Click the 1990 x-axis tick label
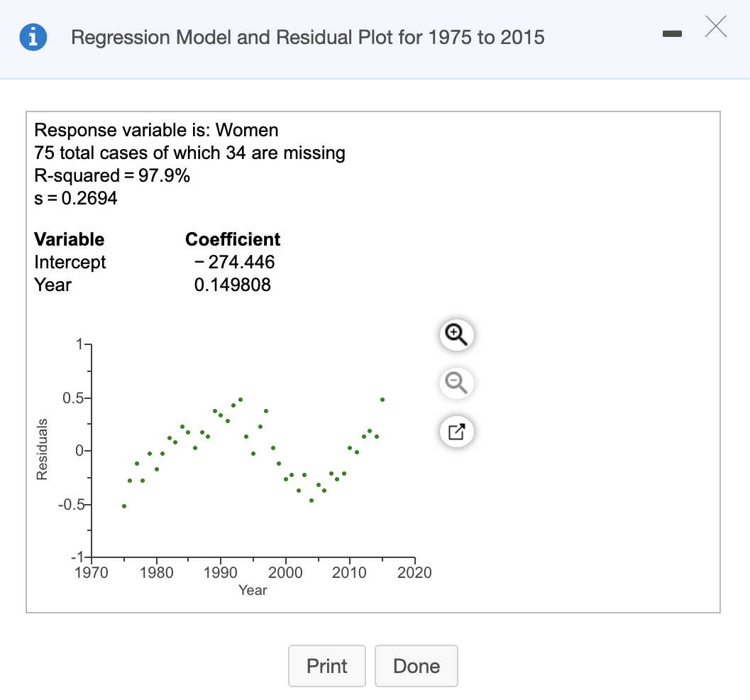The image size is (750, 700). [x=220, y=572]
